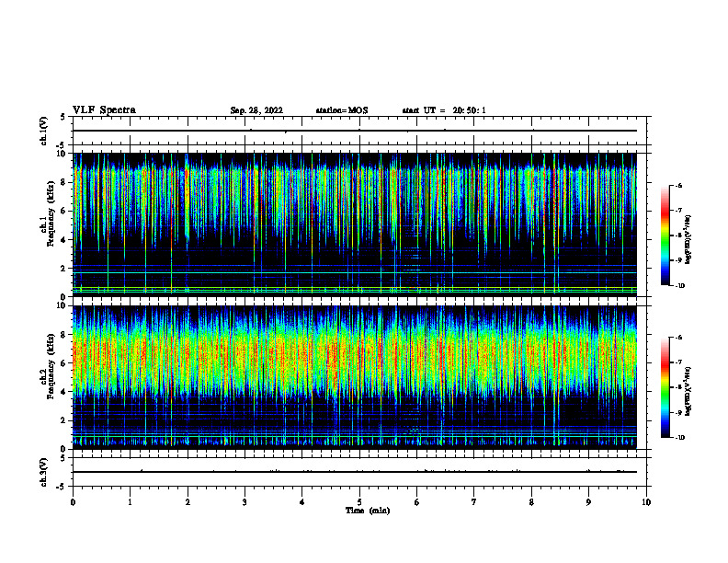Viewport: 728px width, 563px height.
Task: Click the "9" tick on the Time axis
Action: (x=588, y=502)
